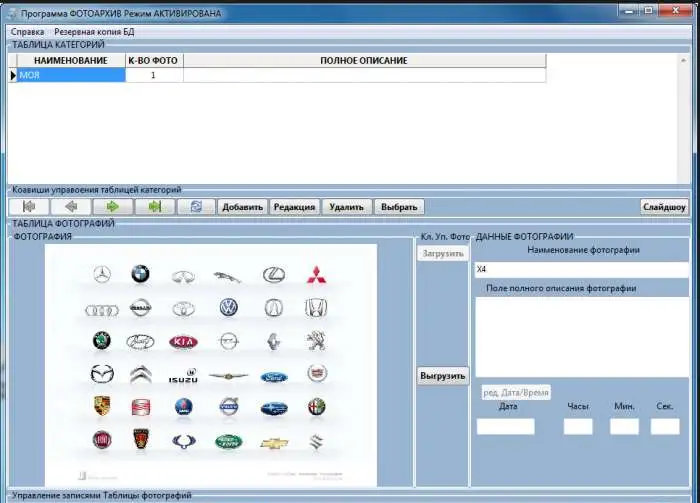
Task: Click the ПОЛНОЕ ОПИСАНИЕ column header
Action: click(364, 61)
